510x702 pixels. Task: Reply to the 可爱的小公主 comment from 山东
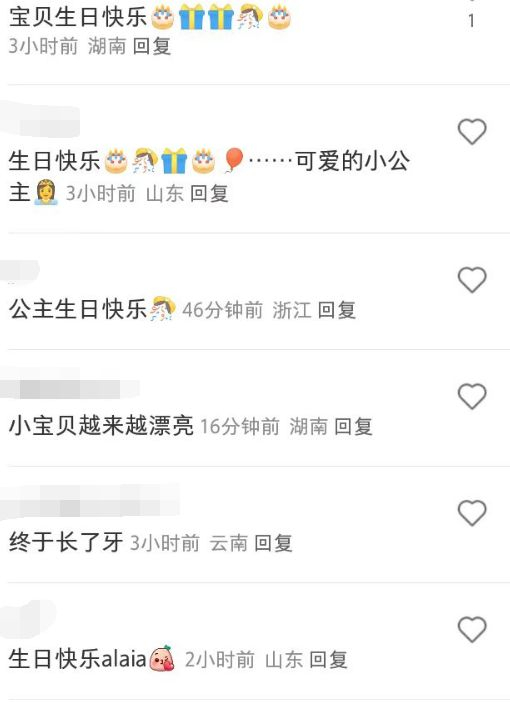coord(209,193)
